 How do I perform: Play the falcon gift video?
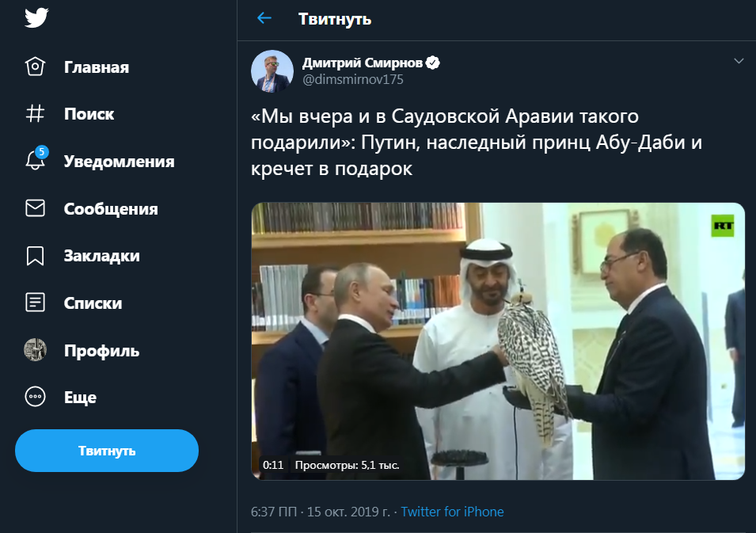(x=498, y=341)
